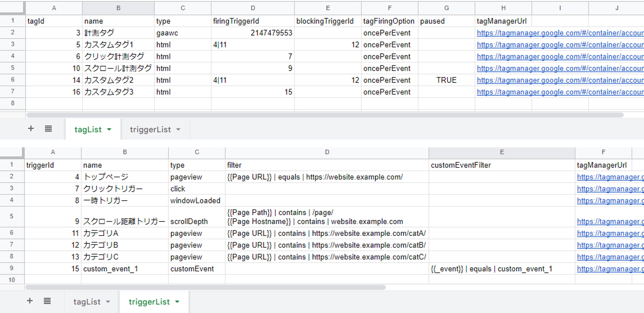Image resolution: width=644 pixels, height=313 pixels.
Task: Select column D header in tagList sheet
Action: tap(253, 8)
